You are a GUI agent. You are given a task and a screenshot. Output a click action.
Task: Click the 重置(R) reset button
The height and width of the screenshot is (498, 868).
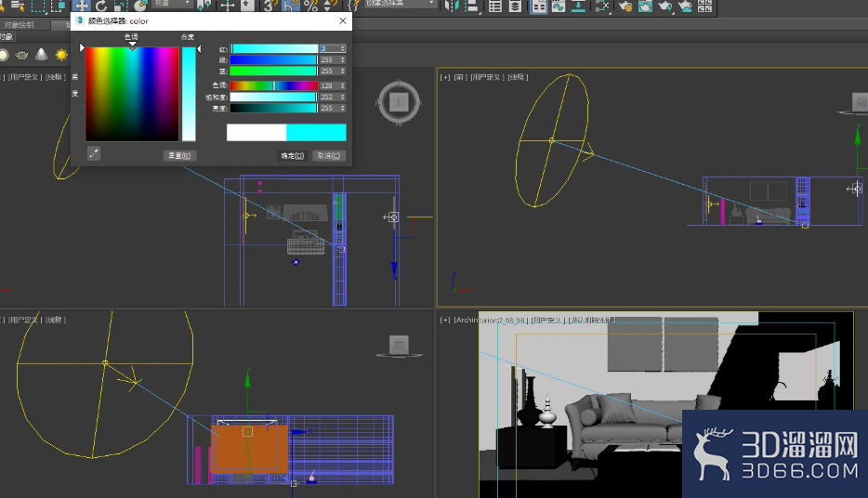[x=179, y=155]
